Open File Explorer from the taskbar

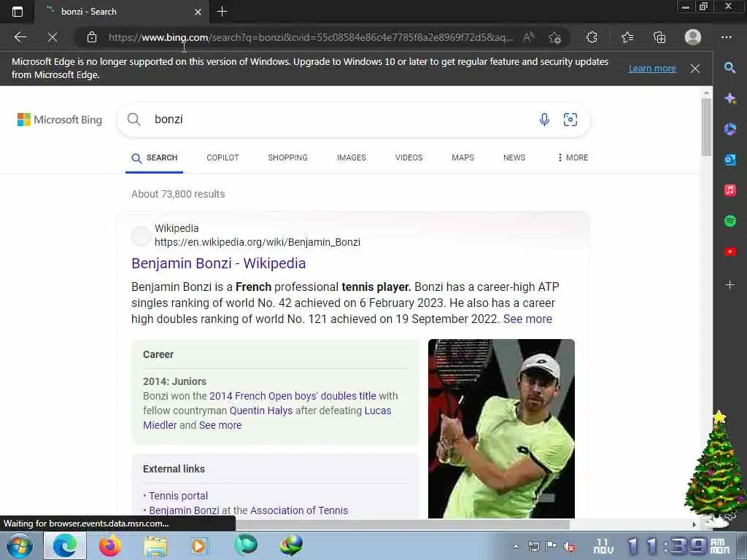tap(155, 546)
